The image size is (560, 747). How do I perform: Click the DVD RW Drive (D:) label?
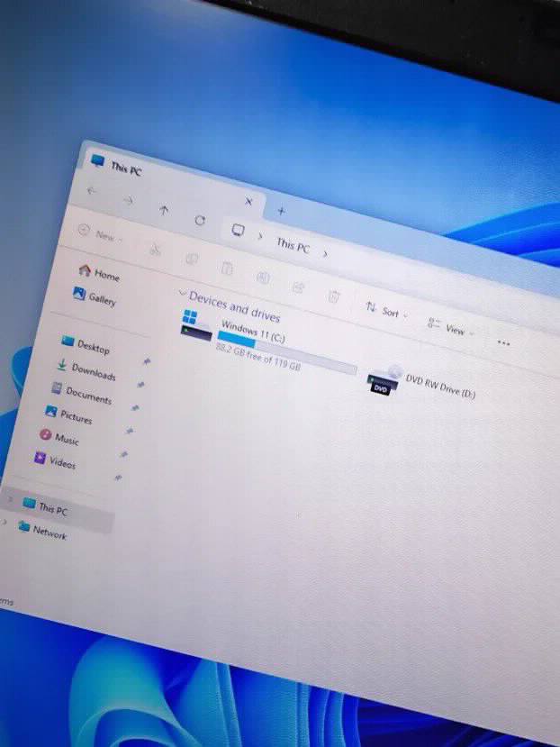[440, 386]
